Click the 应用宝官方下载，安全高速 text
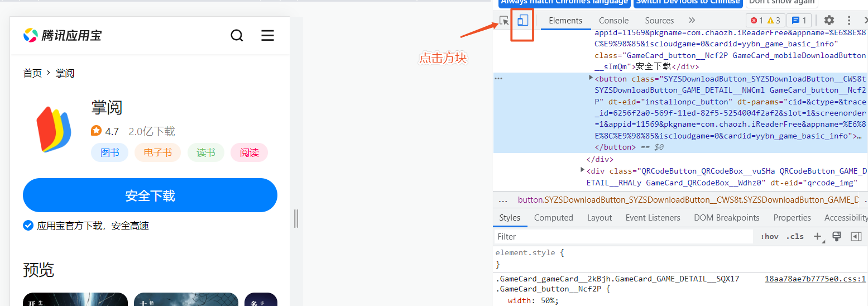This screenshot has height=306, width=868. (x=93, y=226)
